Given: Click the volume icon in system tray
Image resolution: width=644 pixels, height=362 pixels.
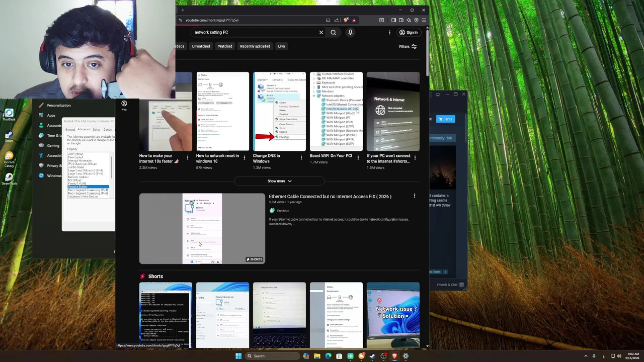Looking at the screenshot, I should pos(619,356).
